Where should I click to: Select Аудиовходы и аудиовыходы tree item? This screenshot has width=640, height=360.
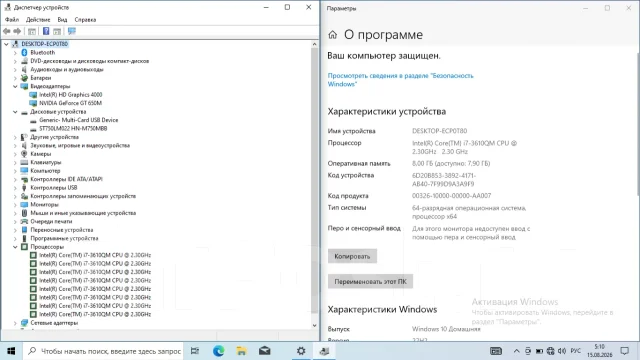pyautogui.click(x=67, y=69)
